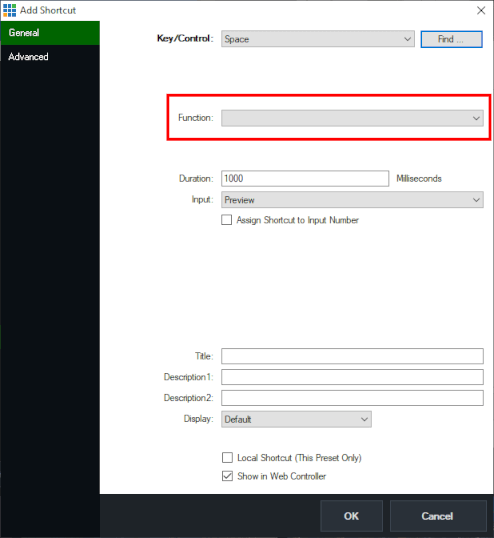Click the Description1 text field
Image resolution: width=494 pixels, height=538 pixels.
coord(352,377)
